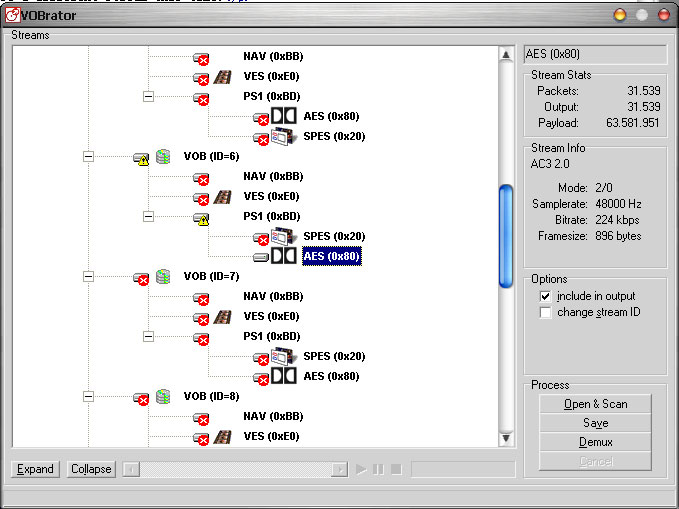Enable the change stream ID checkbox
The height and width of the screenshot is (509, 679).
pos(545,312)
